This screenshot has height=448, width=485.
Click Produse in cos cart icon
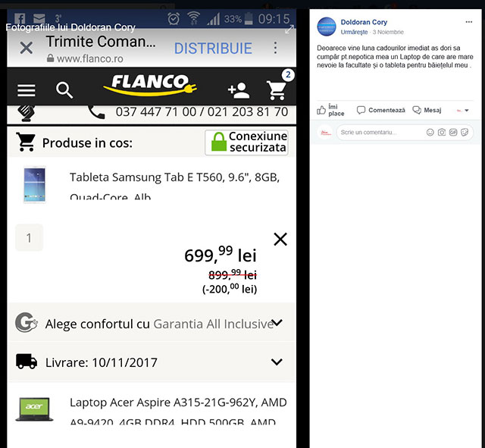(26, 143)
